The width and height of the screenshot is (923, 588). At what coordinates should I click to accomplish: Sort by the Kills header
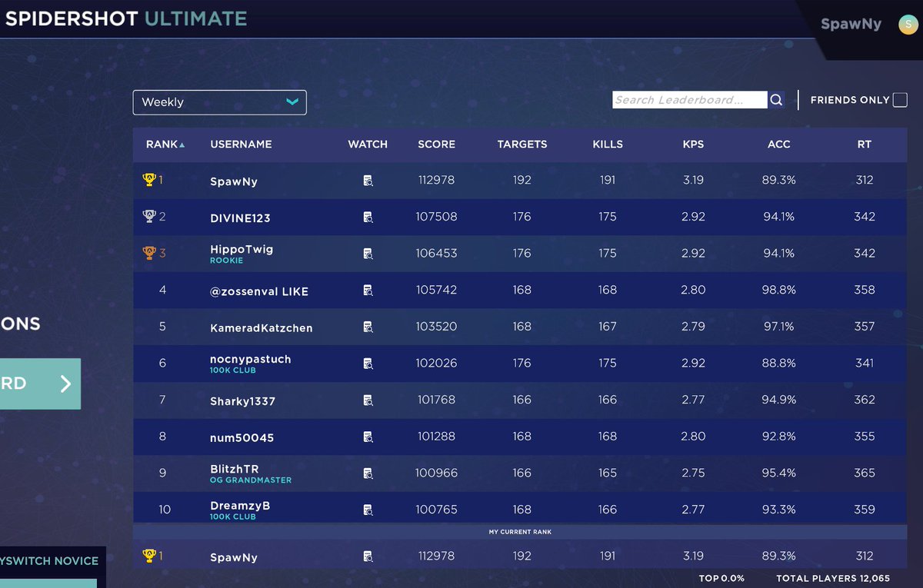[x=608, y=145]
